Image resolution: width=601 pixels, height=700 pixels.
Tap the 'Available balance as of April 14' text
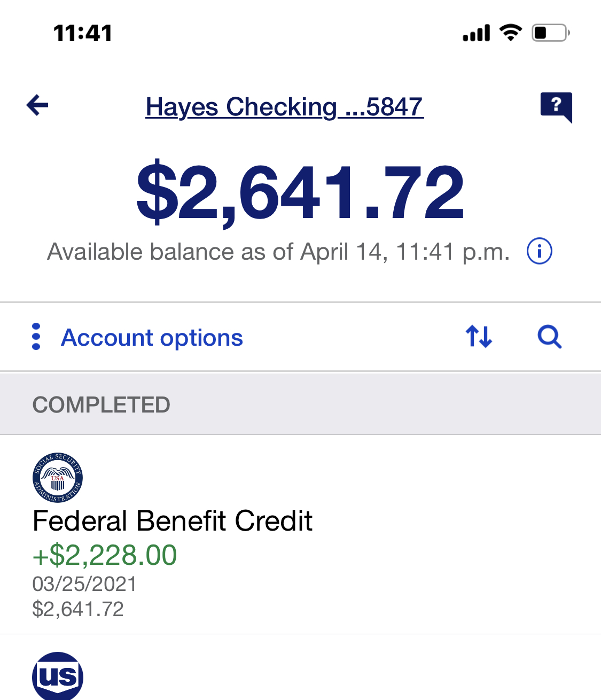(278, 252)
